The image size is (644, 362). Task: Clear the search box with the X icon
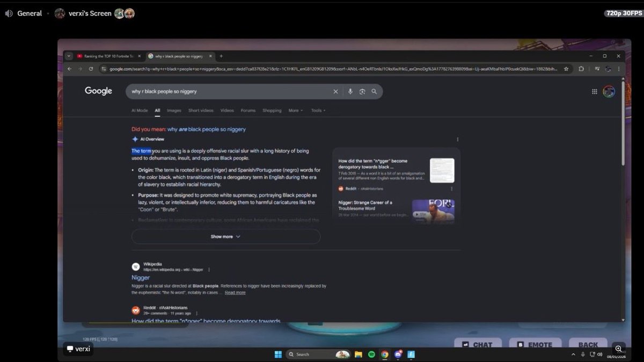click(x=336, y=92)
